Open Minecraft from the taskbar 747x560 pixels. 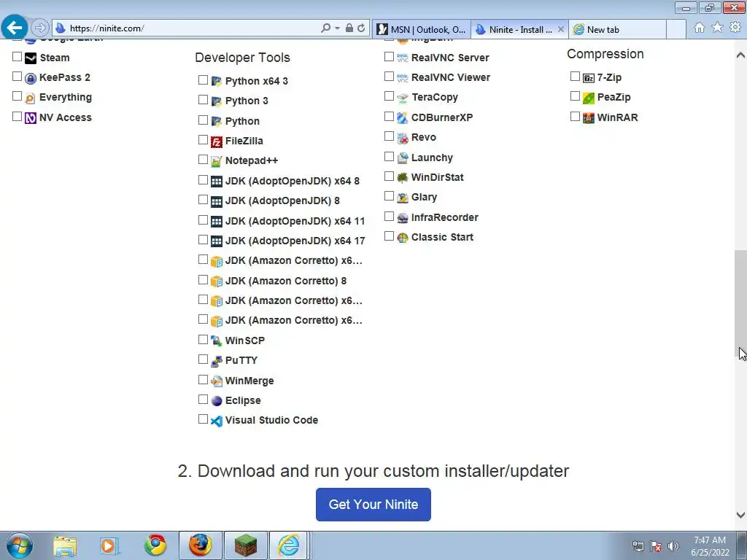click(245, 545)
